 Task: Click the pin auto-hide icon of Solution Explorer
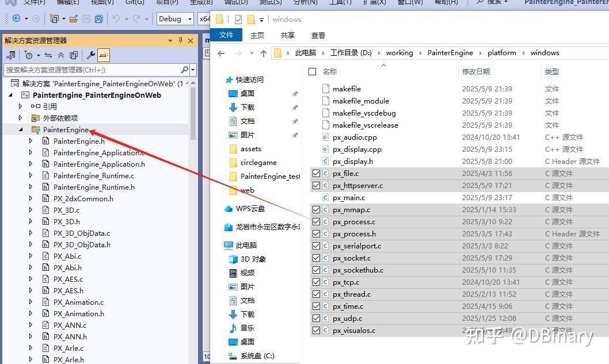[x=181, y=40]
